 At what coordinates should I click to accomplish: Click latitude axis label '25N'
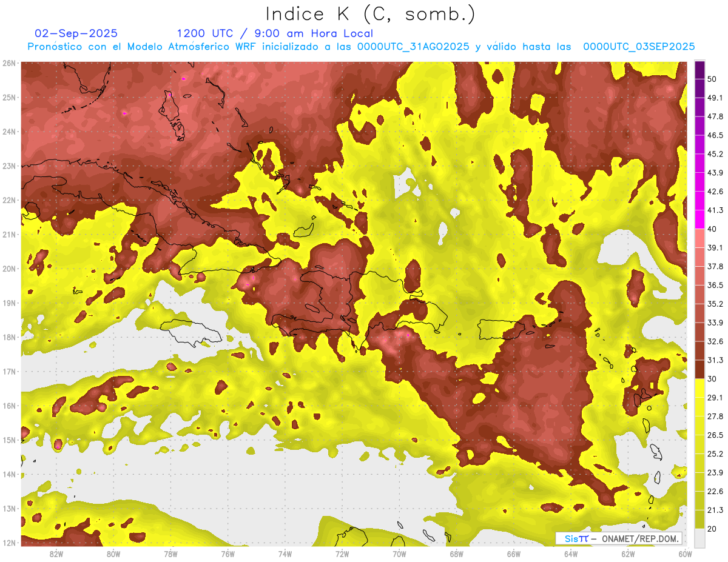[x=9, y=98]
